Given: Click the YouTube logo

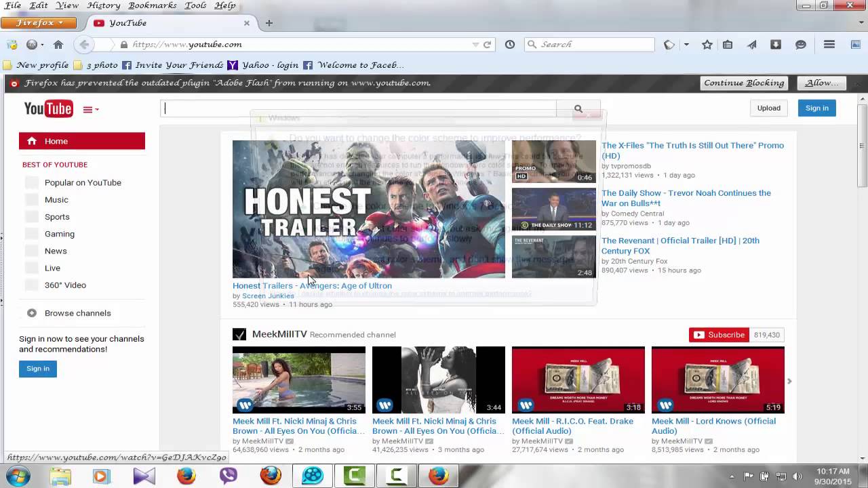Looking at the screenshot, I should [x=48, y=108].
